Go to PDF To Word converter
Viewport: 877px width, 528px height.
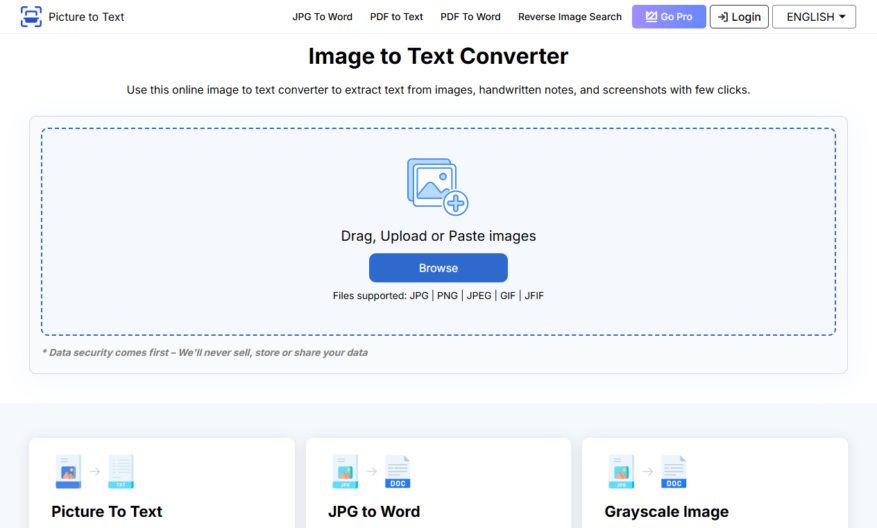(x=470, y=17)
